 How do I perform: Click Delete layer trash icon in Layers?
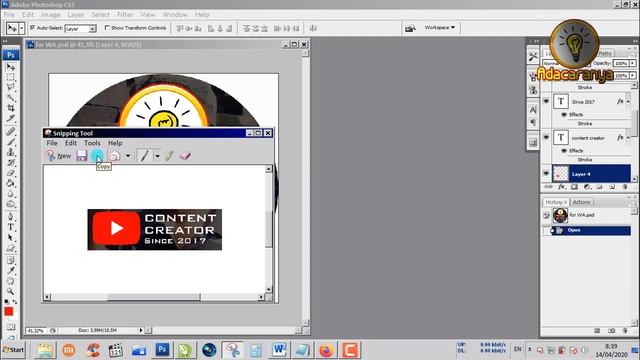click(x=624, y=187)
